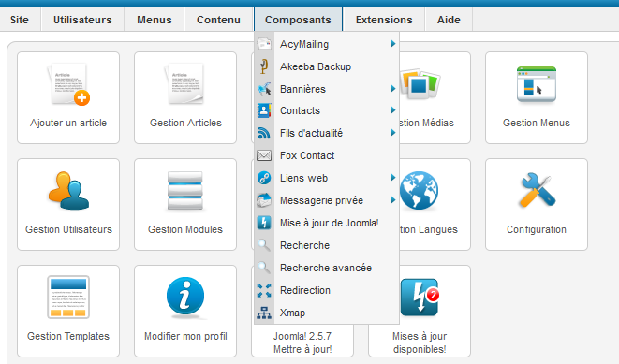
Task: Open the Gestion Menus link
Action: 537,123
